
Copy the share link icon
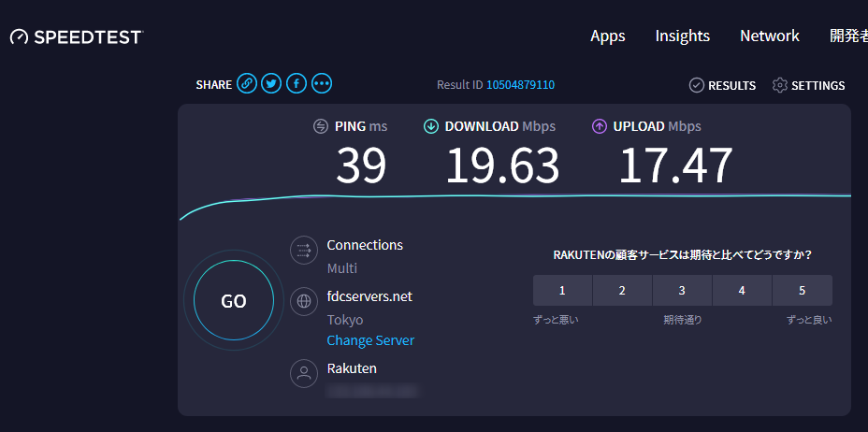pyautogui.click(x=246, y=84)
